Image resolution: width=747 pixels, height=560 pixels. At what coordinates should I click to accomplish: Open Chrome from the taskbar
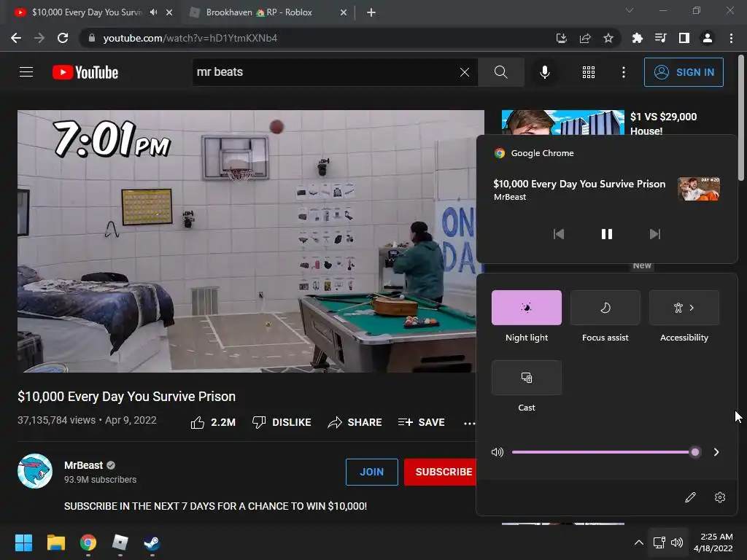pyautogui.click(x=88, y=542)
